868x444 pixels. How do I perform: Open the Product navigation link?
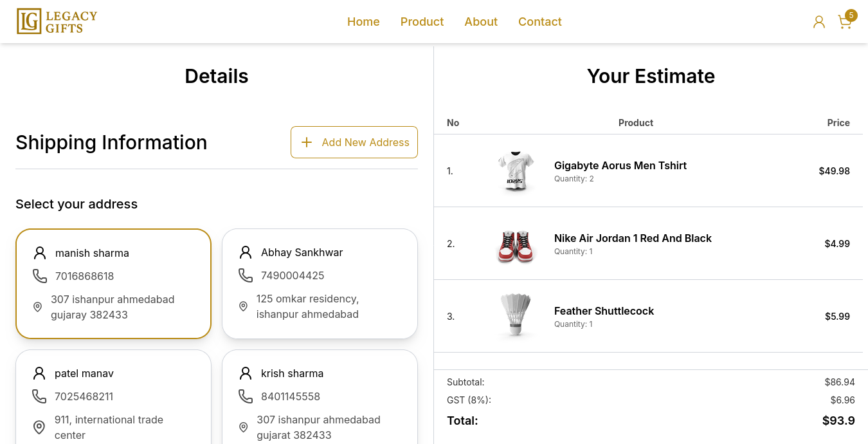click(x=422, y=22)
